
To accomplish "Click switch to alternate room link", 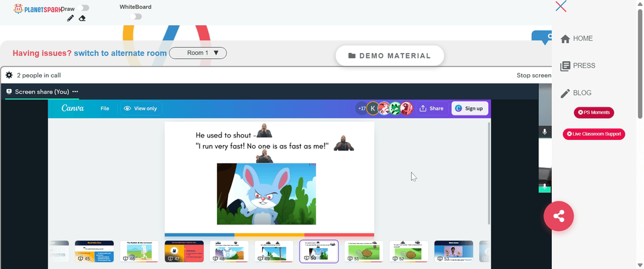I will pyautogui.click(x=120, y=53).
